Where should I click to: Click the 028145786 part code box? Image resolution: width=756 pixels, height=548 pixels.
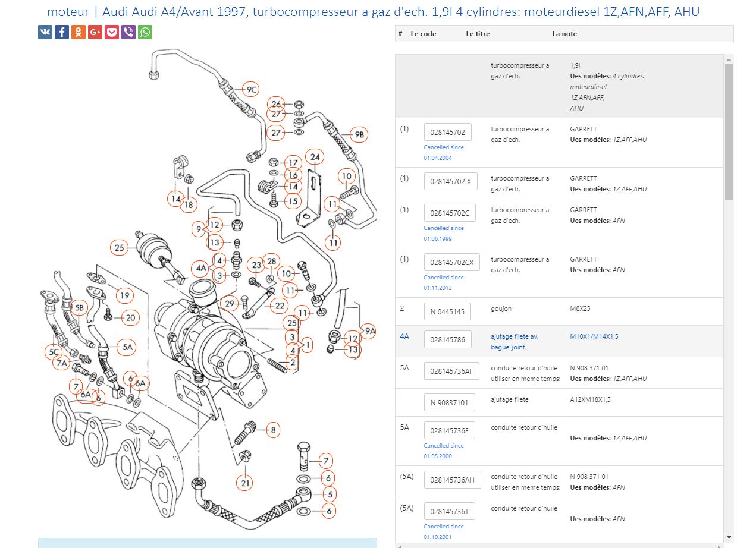click(447, 339)
